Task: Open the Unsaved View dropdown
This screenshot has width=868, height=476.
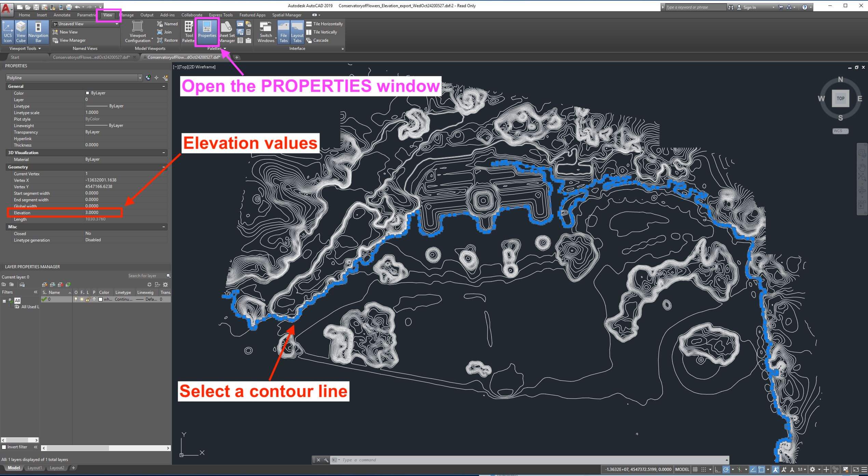Action: pyautogui.click(x=116, y=24)
